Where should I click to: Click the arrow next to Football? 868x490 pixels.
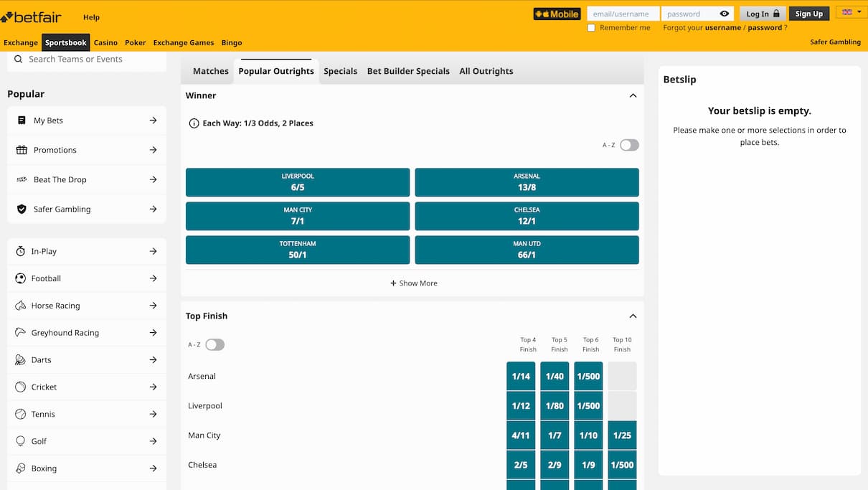coord(153,278)
